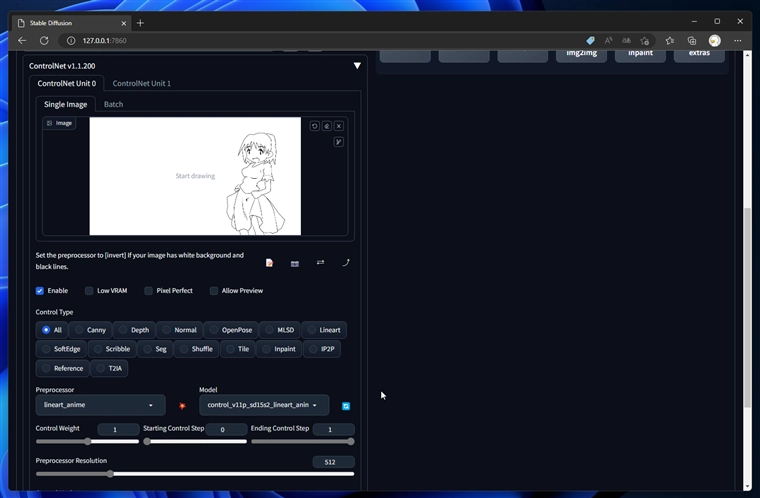Select the OpenPose control type
This screenshot has width=760, height=498.
click(x=231, y=330)
